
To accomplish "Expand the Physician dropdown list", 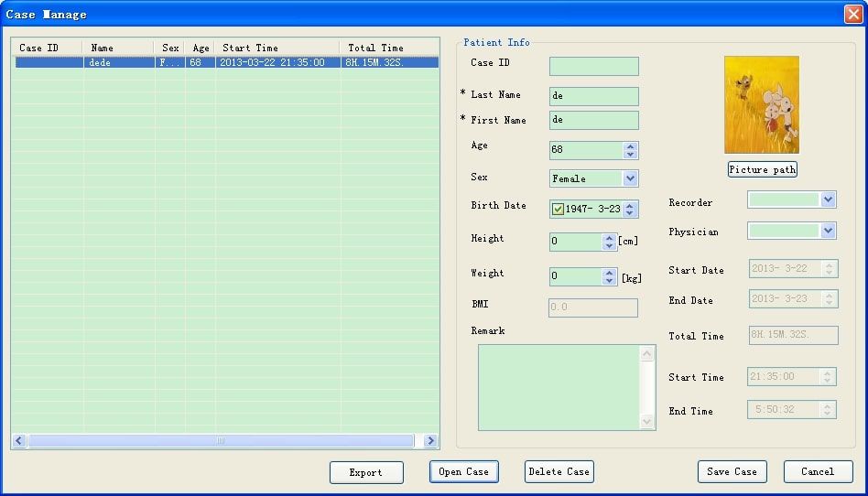I will (x=828, y=231).
